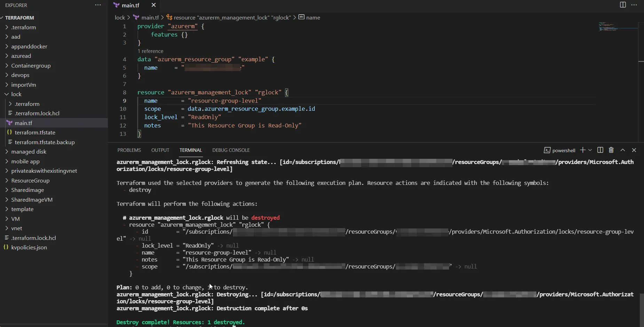Click the "ReadOnly" lock_level value
The width and height of the screenshot is (644, 327).
[204, 117]
